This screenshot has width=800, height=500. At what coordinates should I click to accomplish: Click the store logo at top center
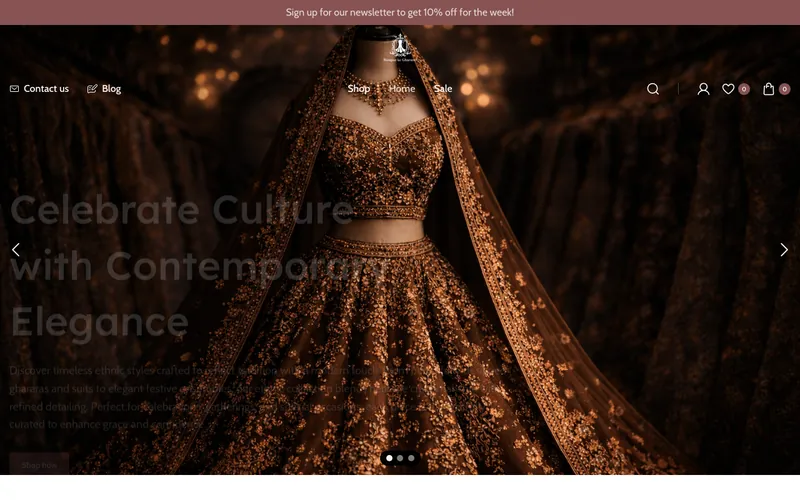coord(400,48)
